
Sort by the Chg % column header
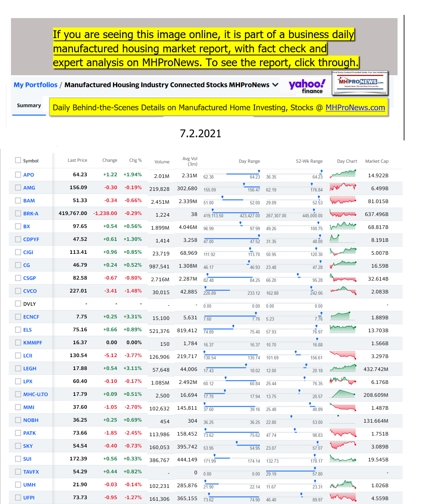coord(136,160)
